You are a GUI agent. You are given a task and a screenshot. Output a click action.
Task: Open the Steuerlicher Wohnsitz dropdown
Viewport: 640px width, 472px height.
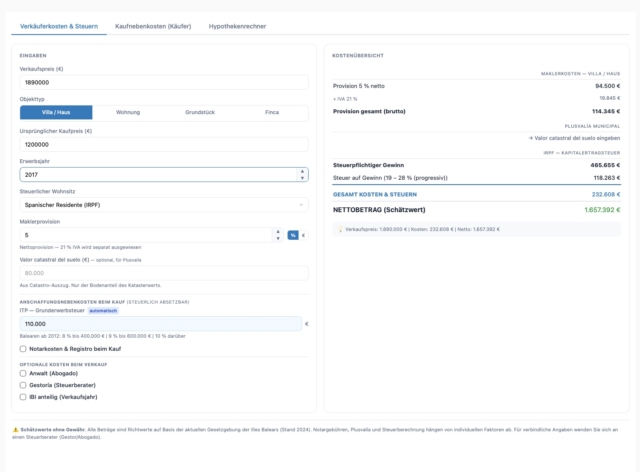(164, 205)
